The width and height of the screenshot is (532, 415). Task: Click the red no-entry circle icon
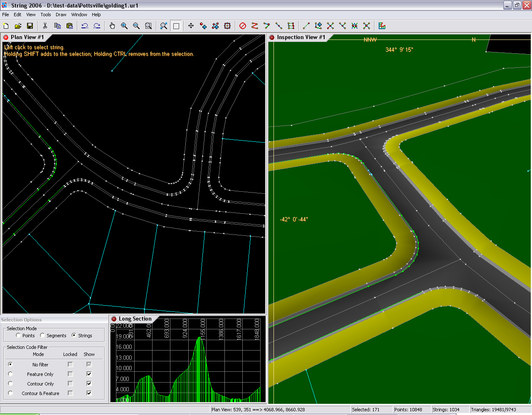[x=243, y=26]
